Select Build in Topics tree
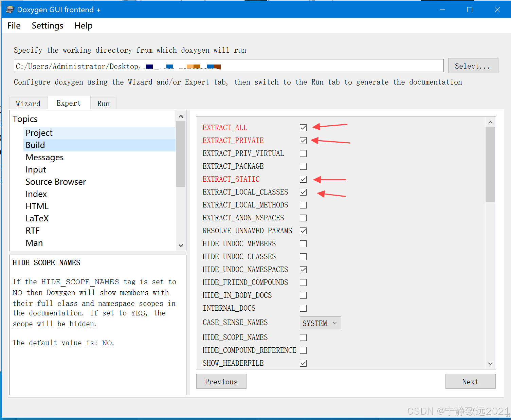This screenshot has height=420, width=511. (x=99, y=145)
